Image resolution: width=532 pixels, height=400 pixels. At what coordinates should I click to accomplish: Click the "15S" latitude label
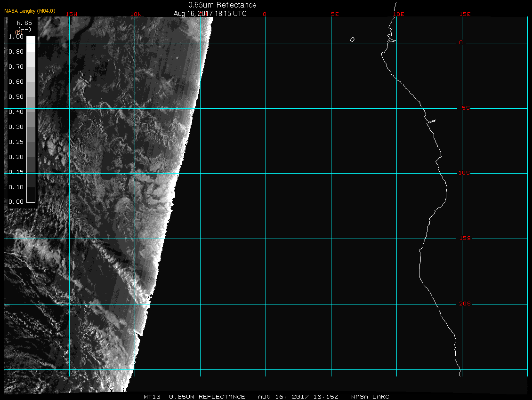(x=465, y=239)
